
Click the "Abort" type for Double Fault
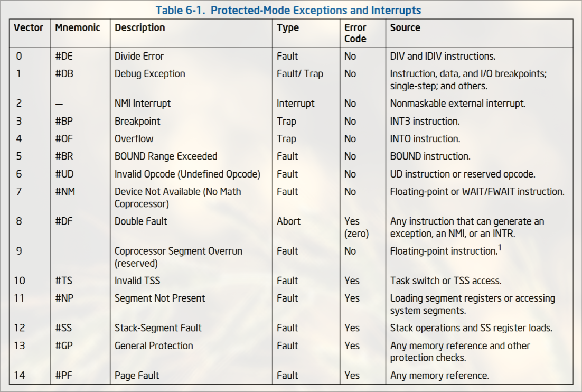tap(289, 221)
